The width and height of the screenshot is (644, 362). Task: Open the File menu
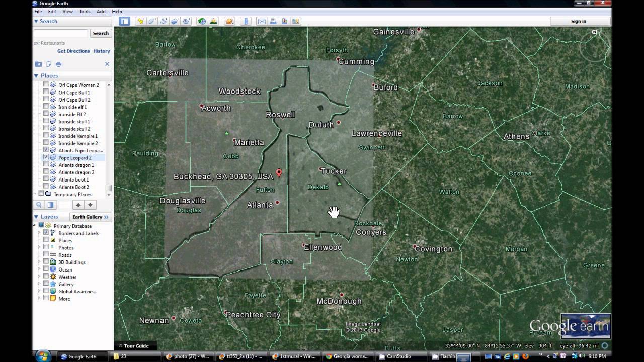(38, 11)
